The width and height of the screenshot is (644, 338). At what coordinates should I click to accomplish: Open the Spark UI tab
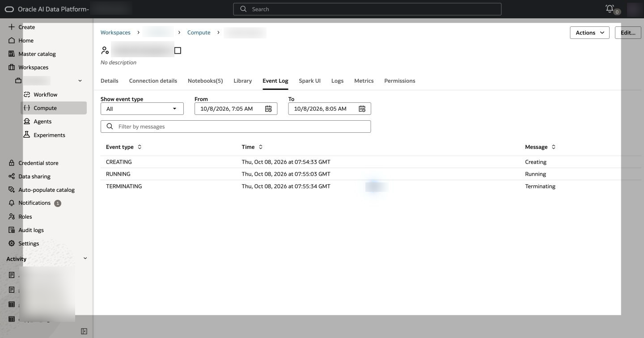pyautogui.click(x=309, y=81)
